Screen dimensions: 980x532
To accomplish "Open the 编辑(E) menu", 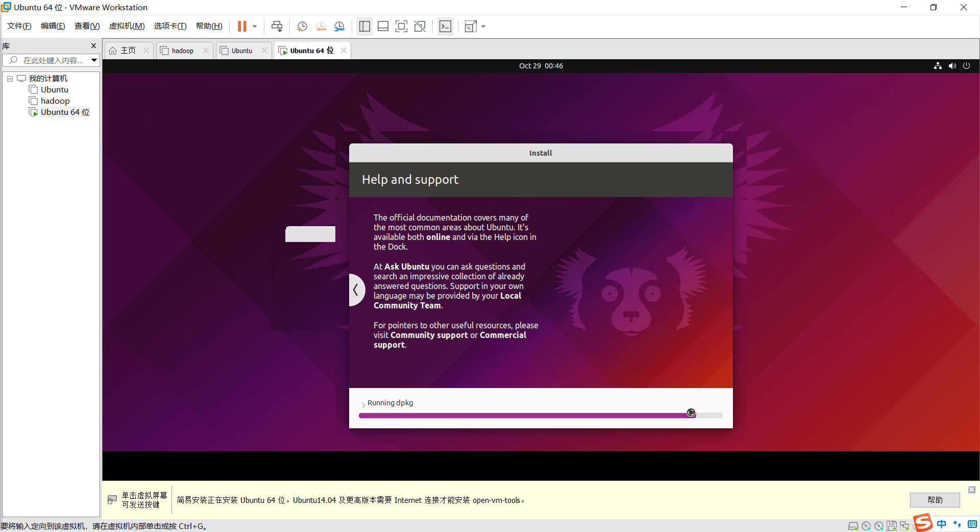I will click(x=53, y=26).
